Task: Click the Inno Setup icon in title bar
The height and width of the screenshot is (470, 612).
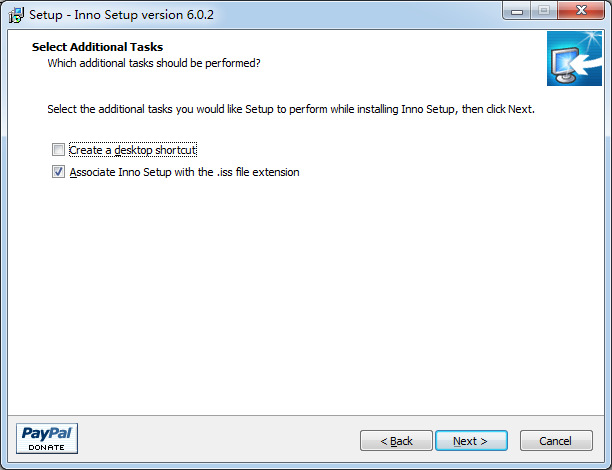Action: (x=16, y=13)
